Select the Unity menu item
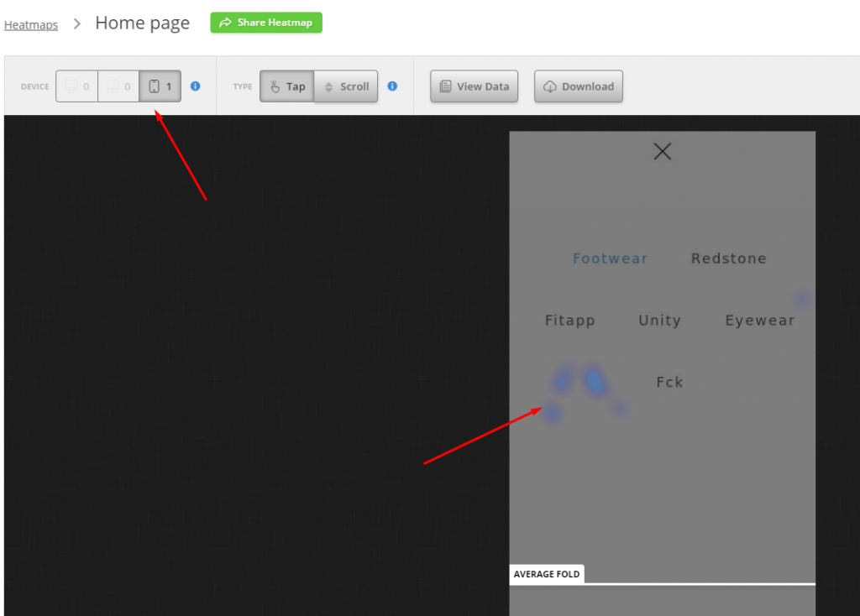The height and width of the screenshot is (616, 860). 659,321
